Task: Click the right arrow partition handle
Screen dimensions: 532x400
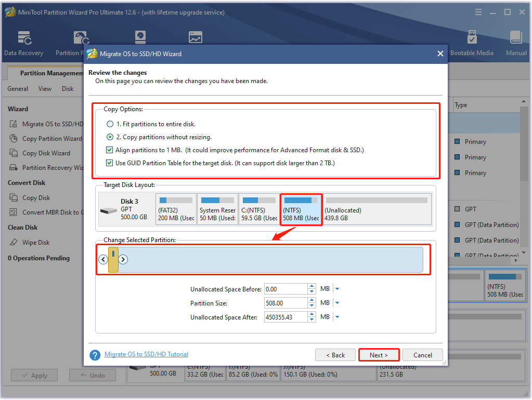Action: click(123, 259)
